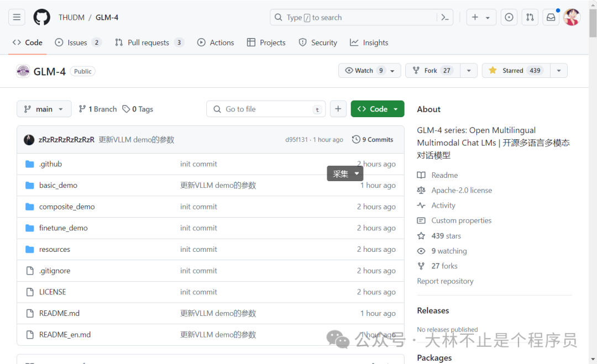Open Custom properties link
597x364 pixels.
(x=462, y=220)
